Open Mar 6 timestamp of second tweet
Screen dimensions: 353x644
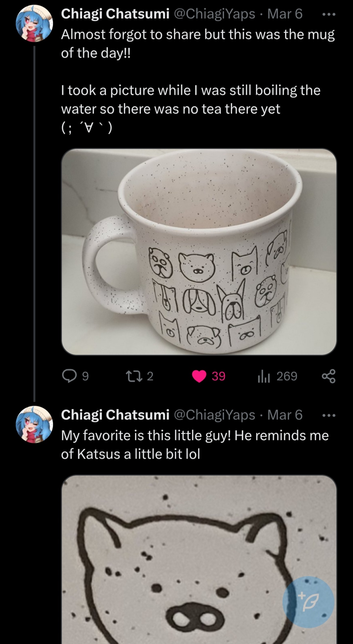coord(285,415)
